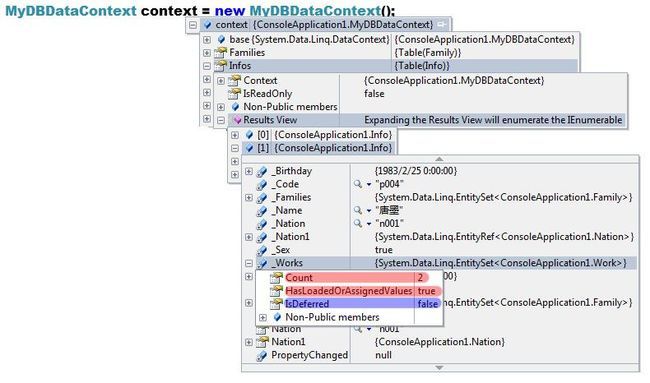Click the _Families field icon

(x=262, y=198)
